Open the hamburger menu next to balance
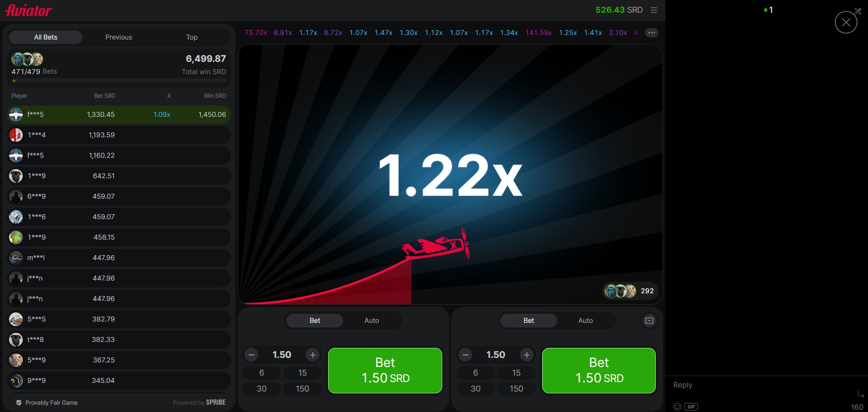868x412 pixels. pos(654,10)
